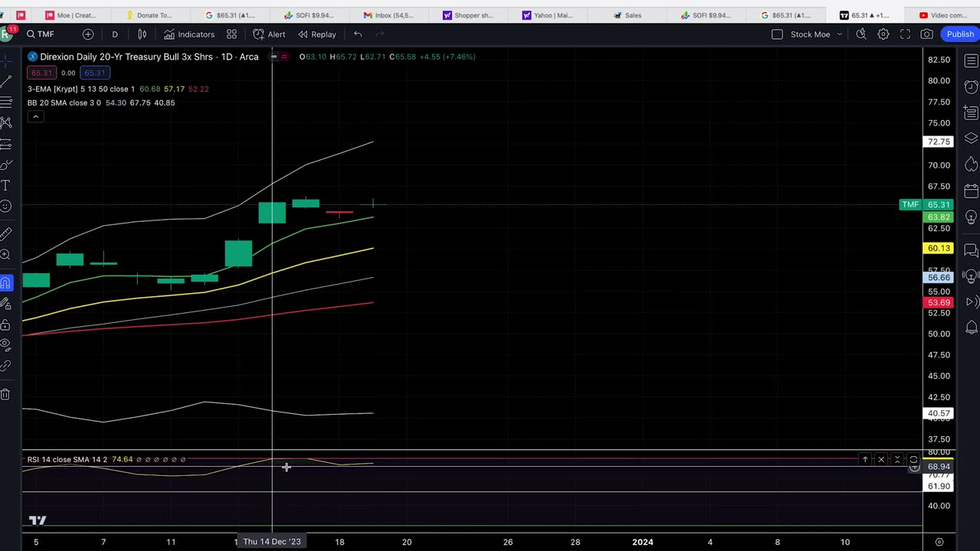Screen dimensions: 980x551
Task: Switch to the Inbox Gmail browser tab
Action: pyautogui.click(x=390, y=15)
